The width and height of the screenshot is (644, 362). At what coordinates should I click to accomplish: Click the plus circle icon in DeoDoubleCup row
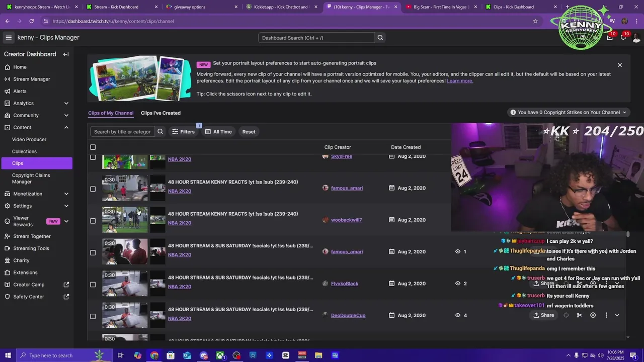[x=593, y=315]
